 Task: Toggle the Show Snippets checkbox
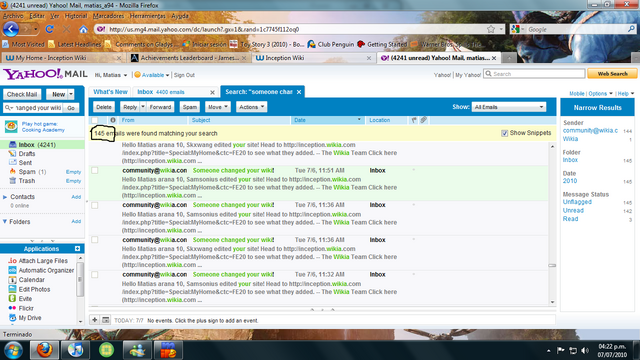click(504, 133)
